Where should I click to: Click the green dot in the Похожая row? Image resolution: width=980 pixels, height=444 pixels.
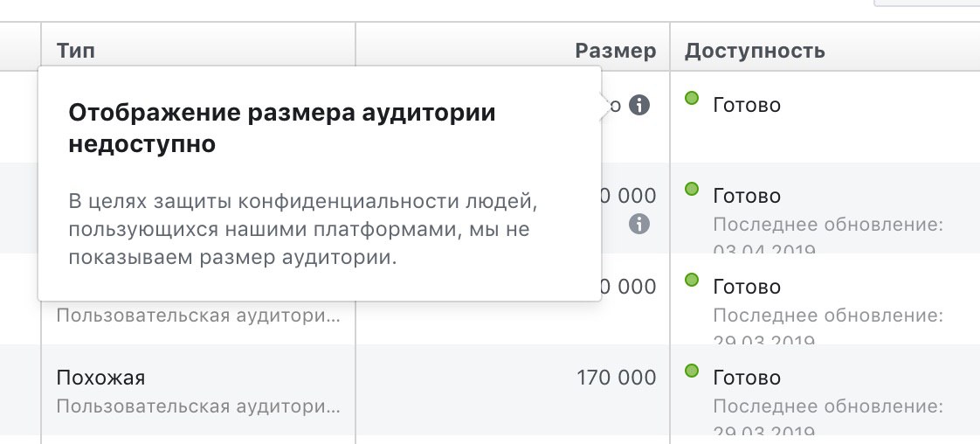[x=691, y=371]
